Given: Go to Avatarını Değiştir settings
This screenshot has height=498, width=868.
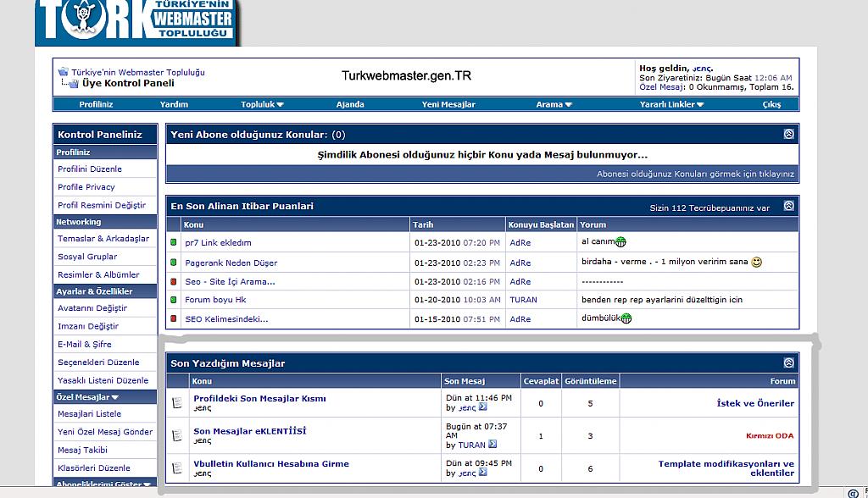Looking at the screenshot, I should [x=92, y=308].
